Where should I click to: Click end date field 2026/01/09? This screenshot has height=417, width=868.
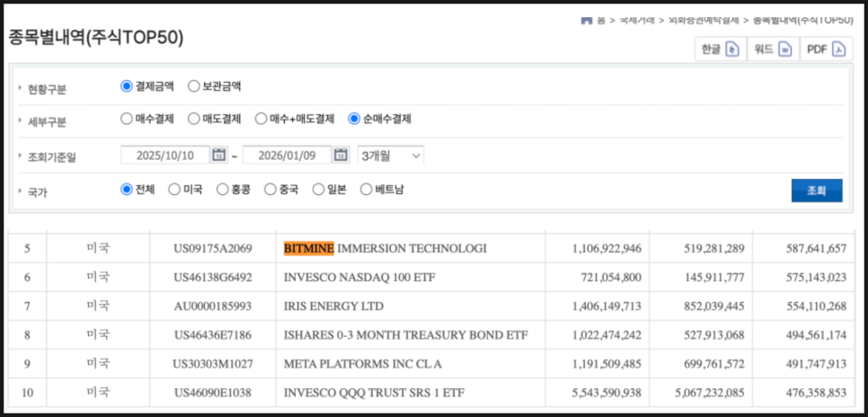coord(286,155)
